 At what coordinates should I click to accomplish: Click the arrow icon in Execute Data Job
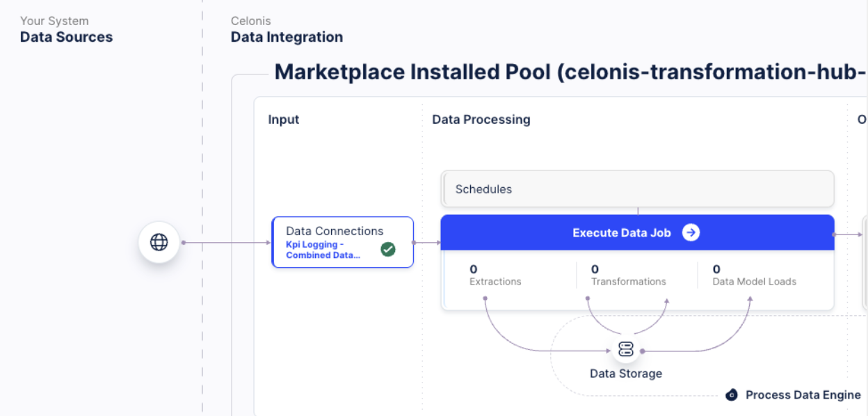pos(691,233)
